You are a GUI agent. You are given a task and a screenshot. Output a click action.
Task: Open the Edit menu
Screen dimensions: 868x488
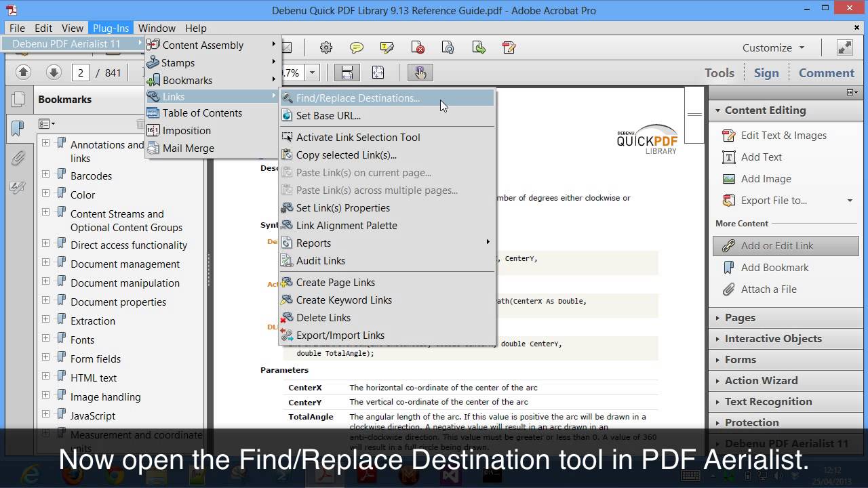(x=43, y=28)
